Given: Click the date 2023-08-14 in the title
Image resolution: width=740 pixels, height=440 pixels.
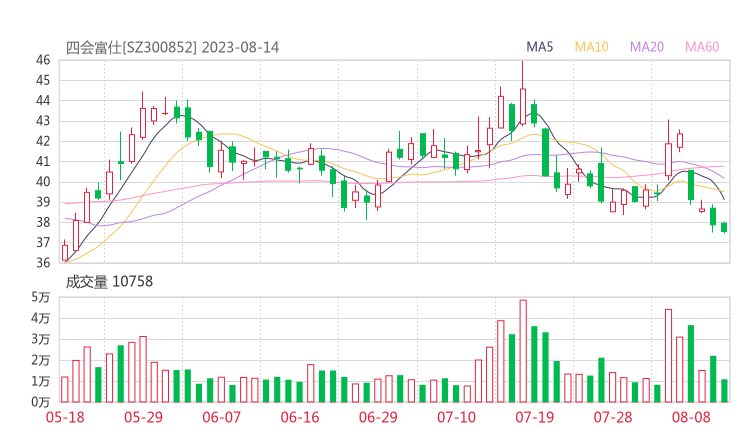Looking at the screenshot, I should click(x=240, y=48).
